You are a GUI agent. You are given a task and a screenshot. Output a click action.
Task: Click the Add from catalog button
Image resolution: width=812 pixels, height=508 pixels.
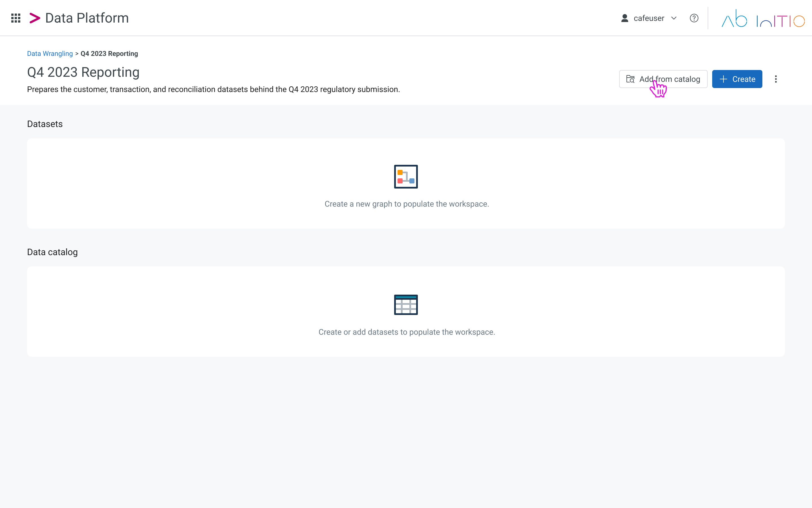pyautogui.click(x=663, y=79)
